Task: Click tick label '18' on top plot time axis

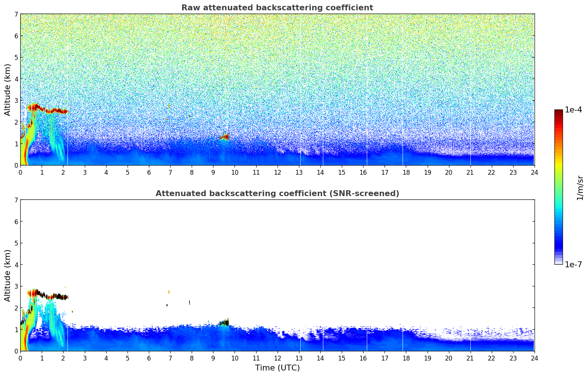Action: 406,173
